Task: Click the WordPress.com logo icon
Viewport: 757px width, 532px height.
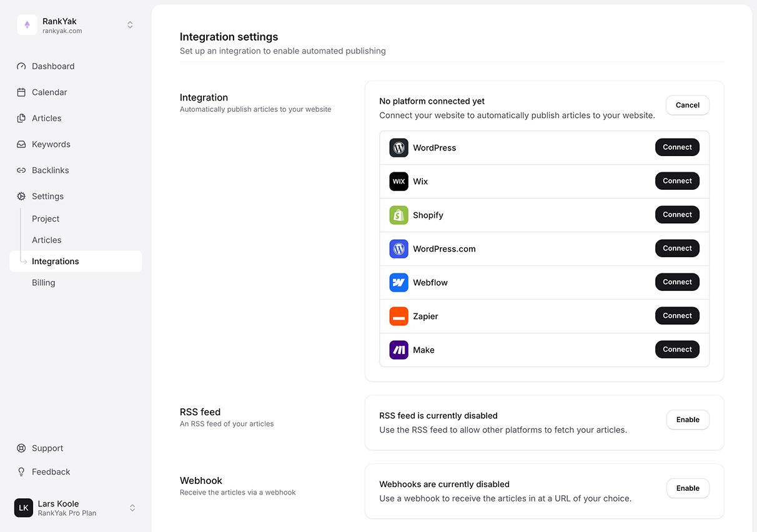Action: [398, 249]
